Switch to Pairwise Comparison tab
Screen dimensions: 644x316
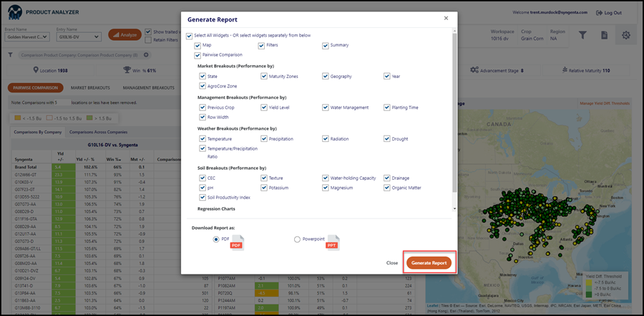[35, 87]
